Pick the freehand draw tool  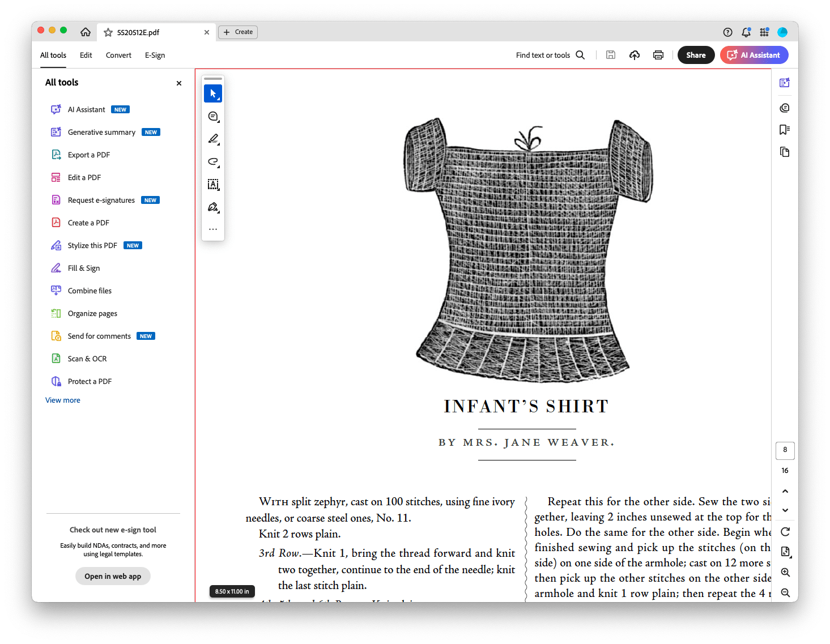213,161
